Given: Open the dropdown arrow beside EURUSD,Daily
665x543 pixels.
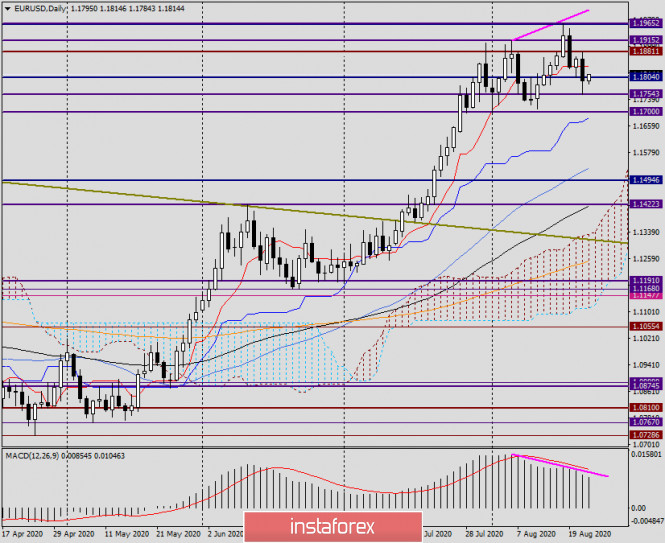Looking at the screenshot, I should click(7, 7).
